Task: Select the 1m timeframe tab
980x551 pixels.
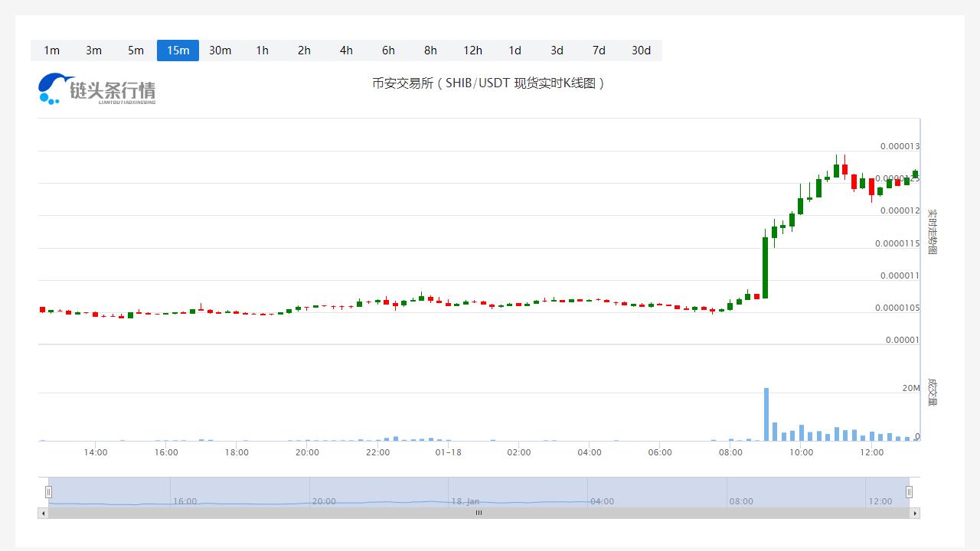Action: 51,51
